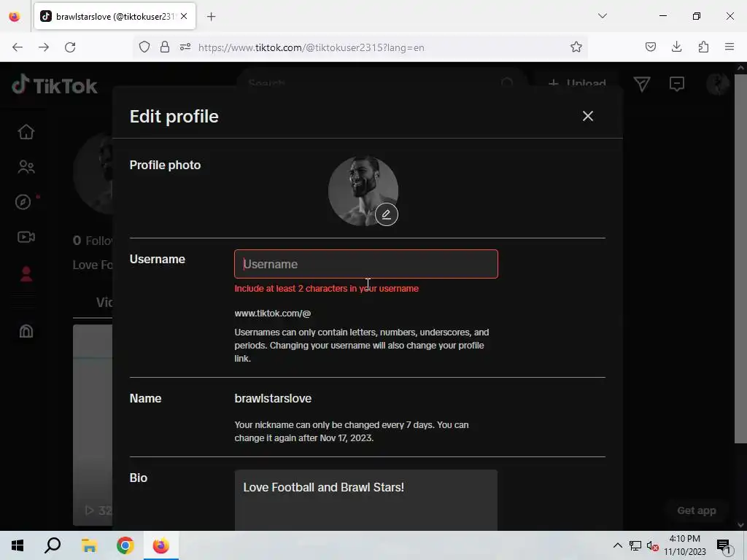747x560 pixels.
Task: Click the edit pencil on profile photo
Action: coord(387,214)
